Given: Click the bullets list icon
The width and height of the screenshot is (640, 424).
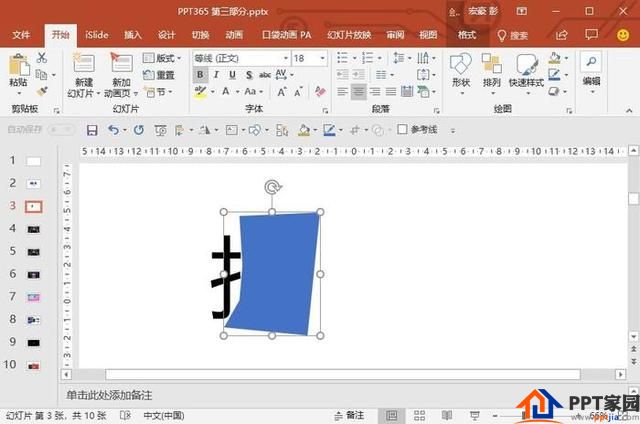Looking at the screenshot, I should [342, 58].
